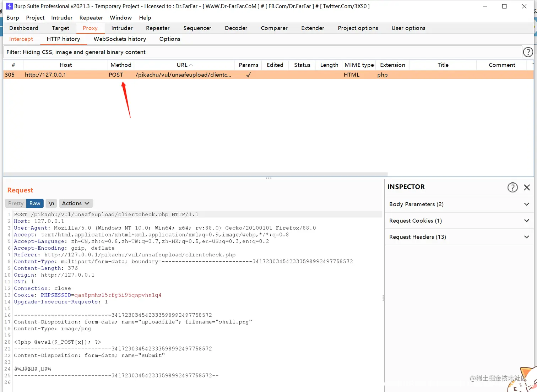The width and height of the screenshot is (537, 392).
Task: Open the Help menu
Action: (145, 17)
